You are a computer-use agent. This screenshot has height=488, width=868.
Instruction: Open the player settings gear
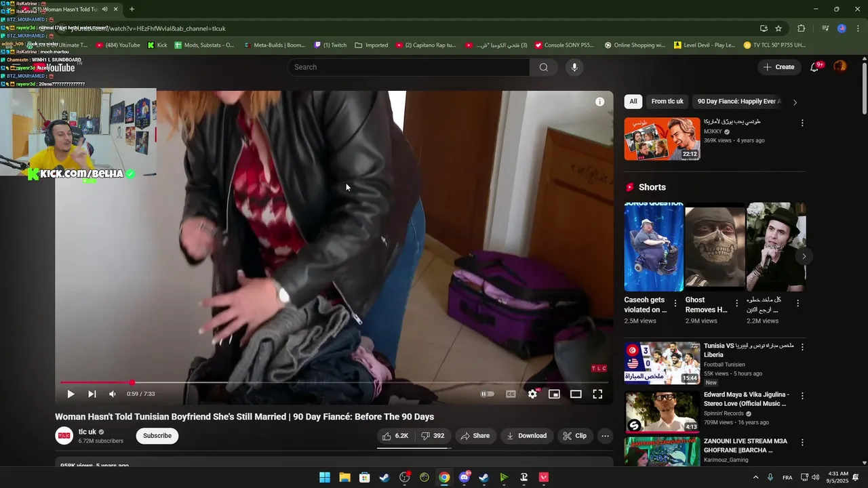tap(532, 394)
